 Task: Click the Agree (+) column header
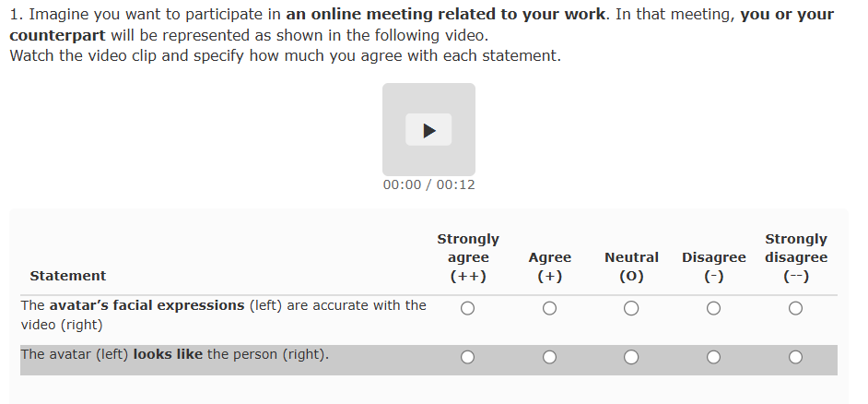[549, 267]
